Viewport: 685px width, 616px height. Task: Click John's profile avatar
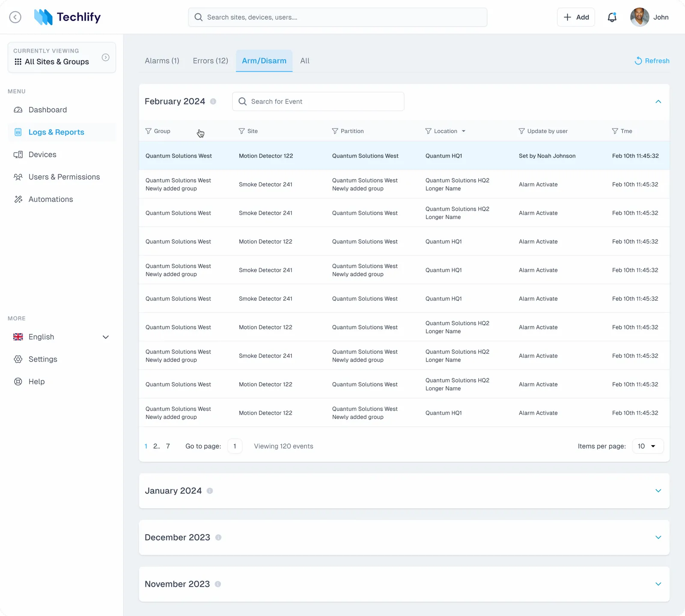(x=640, y=17)
